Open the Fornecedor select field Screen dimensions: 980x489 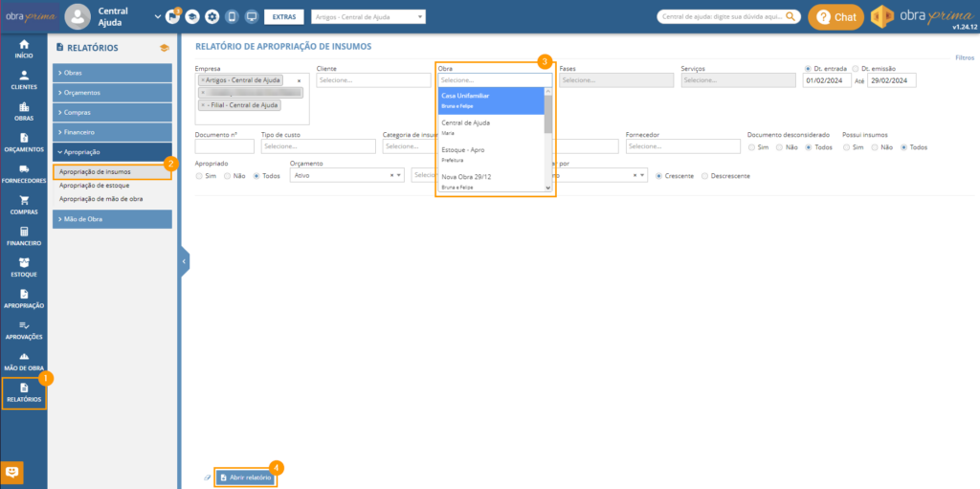(683, 146)
